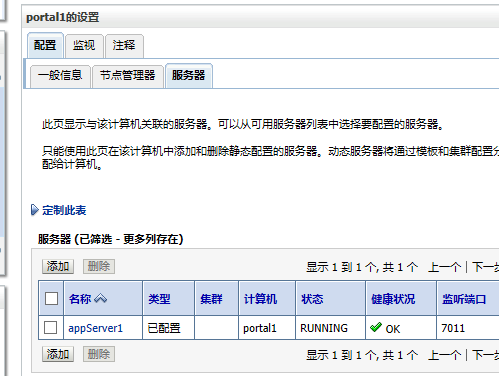499x376 pixels.
Task: Toggle the 名称 sort order arrow icon
Action: coord(101,298)
